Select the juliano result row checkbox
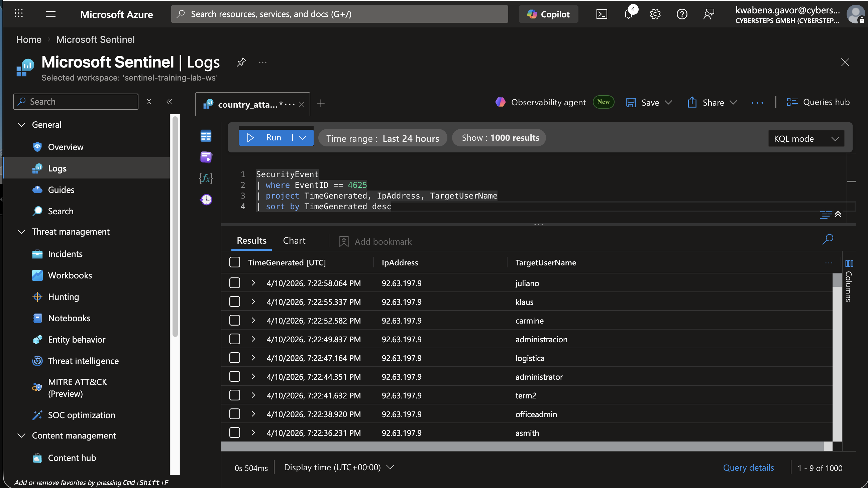The width and height of the screenshot is (868, 488). coord(234,283)
